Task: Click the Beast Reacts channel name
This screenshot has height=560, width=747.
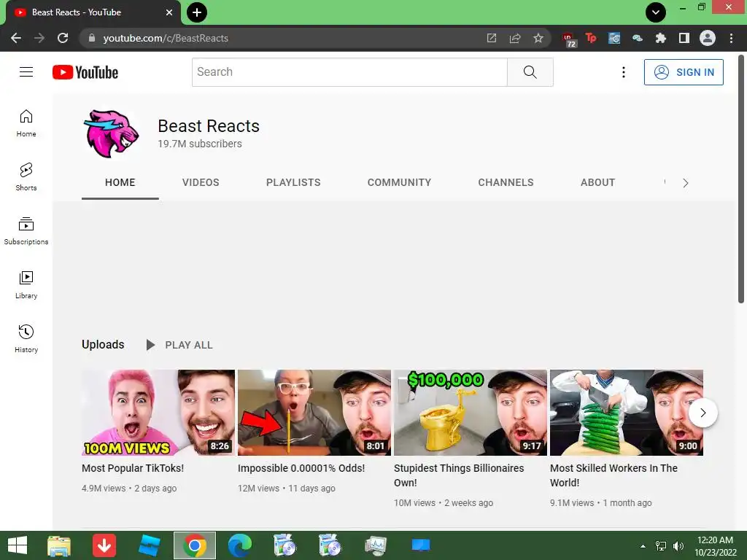Action: (209, 126)
